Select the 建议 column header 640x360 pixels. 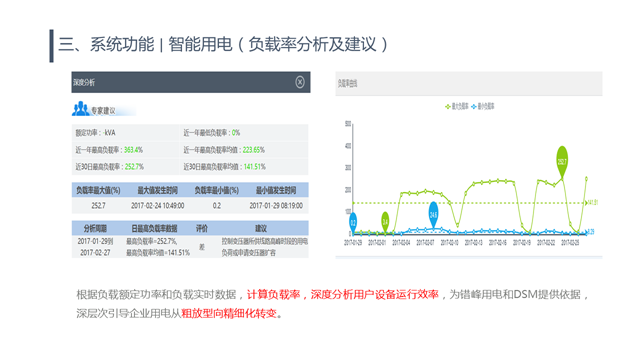click(261, 228)
